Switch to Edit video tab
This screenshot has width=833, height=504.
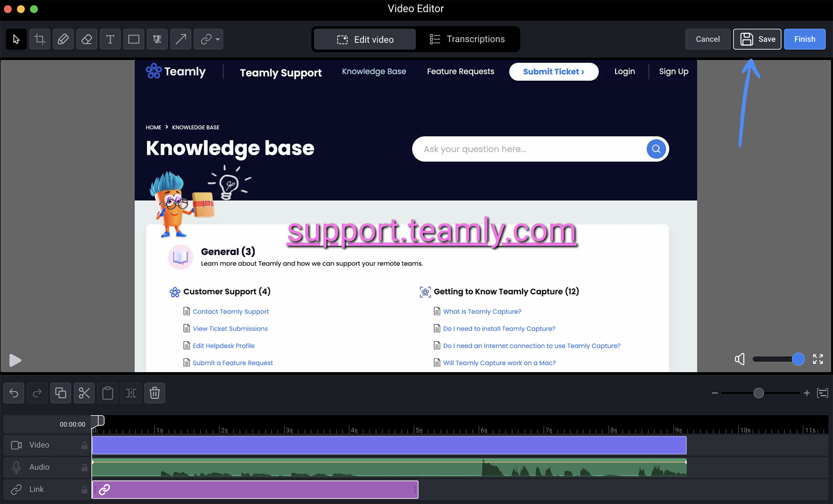(365, 39)
